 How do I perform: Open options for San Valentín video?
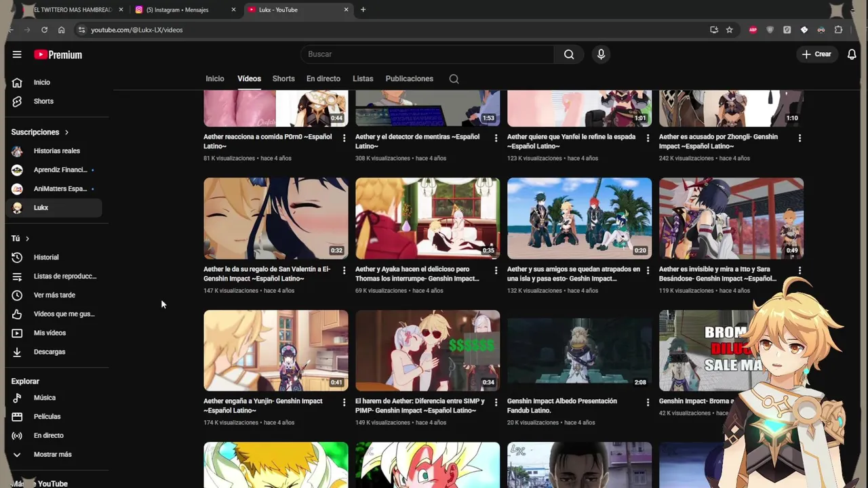tap(344, 270)
